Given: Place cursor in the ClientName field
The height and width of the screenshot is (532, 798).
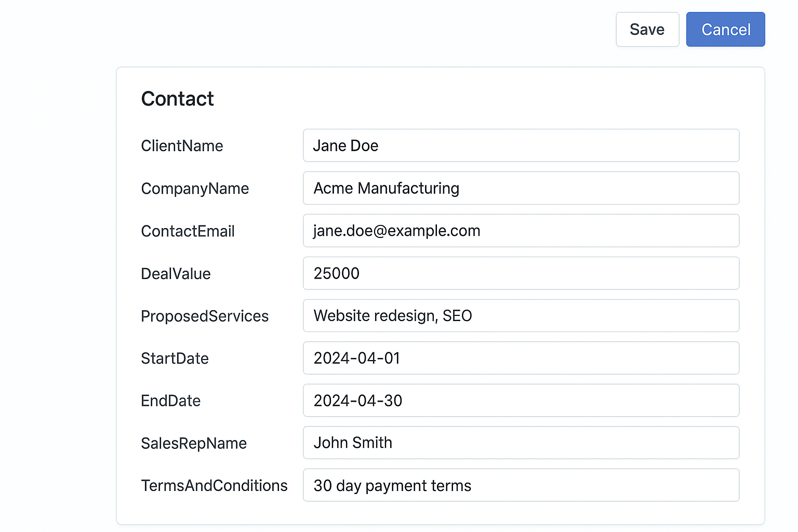Looking at the screenshot, I should (x=521, y=145).
